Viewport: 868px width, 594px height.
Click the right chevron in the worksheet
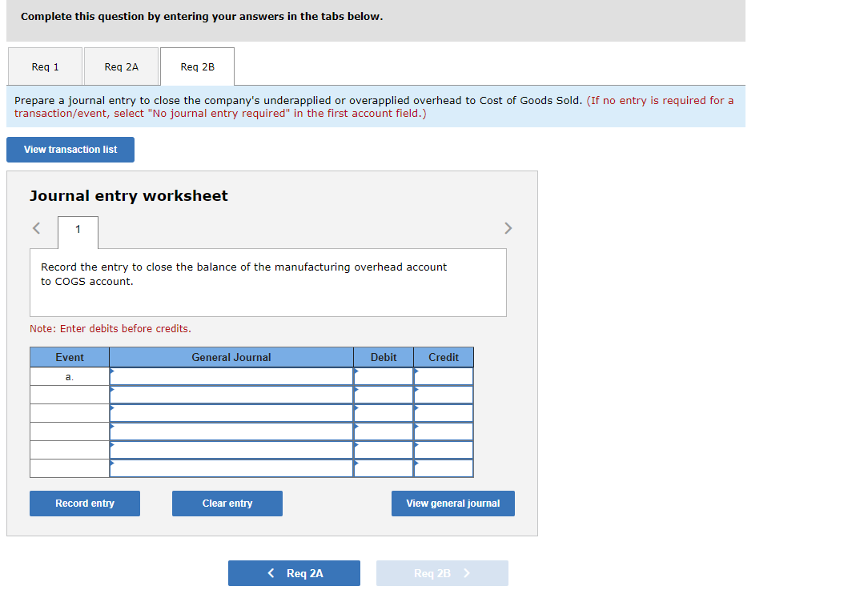click(x=508, y=228)
